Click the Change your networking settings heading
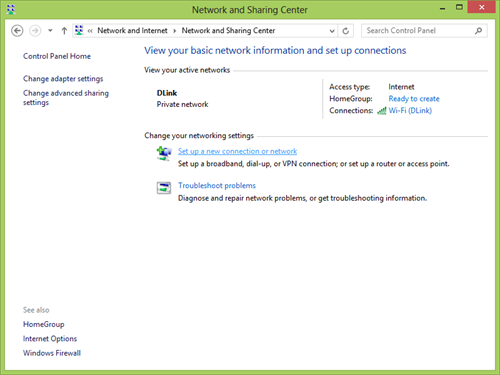 click(x=199, y=136)
